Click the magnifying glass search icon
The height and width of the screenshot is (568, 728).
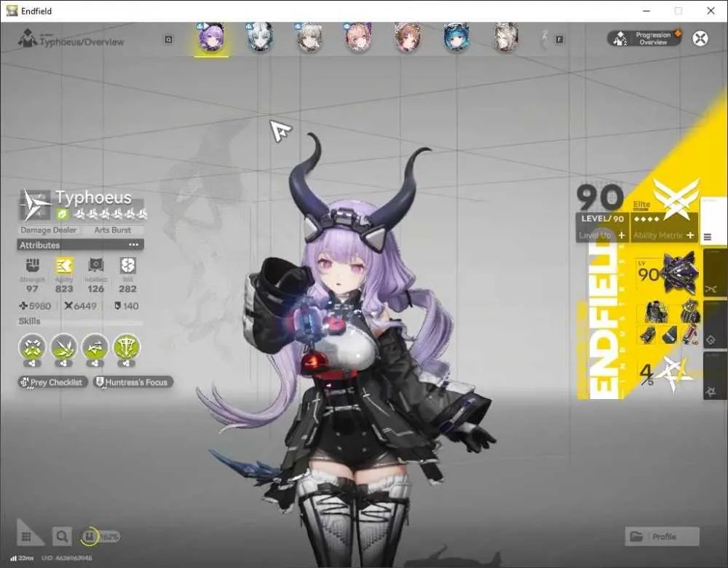(x=62, y=537)
